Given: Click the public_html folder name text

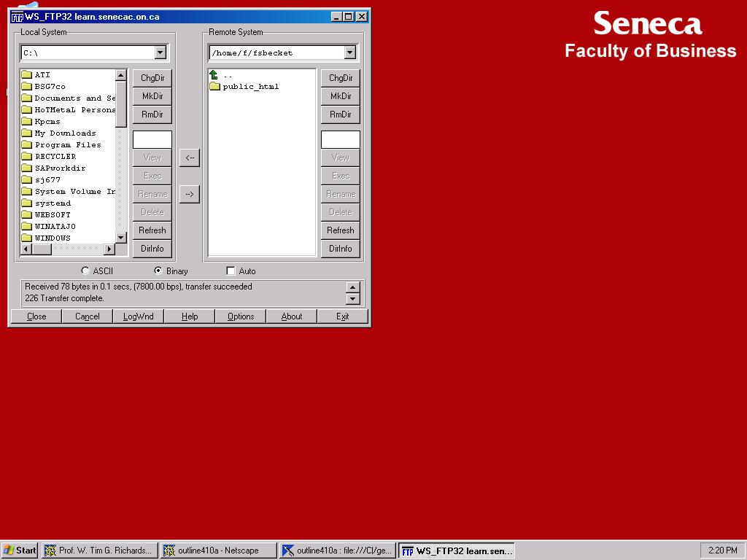Looking at the screenshot, I should click(x=251, y=87).
